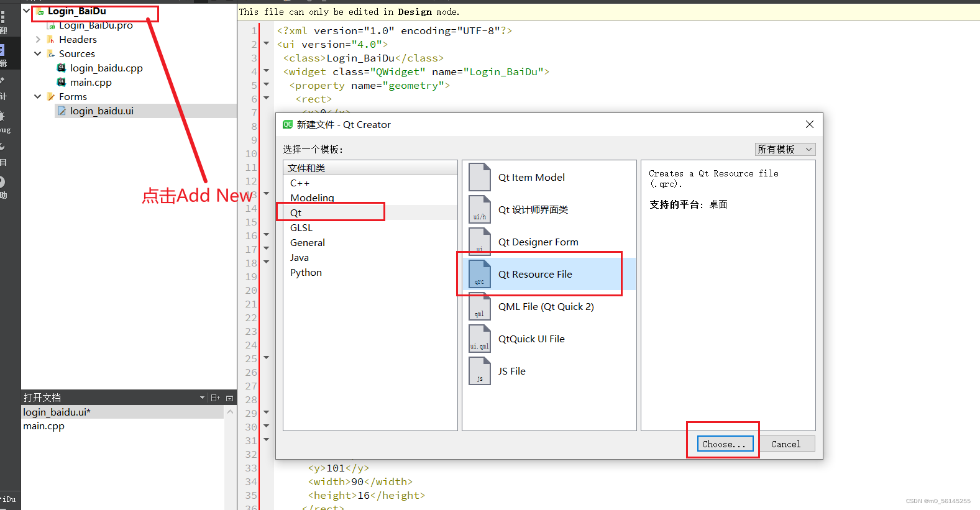Viewport: 980px width, 510px height.
Task: Select the GLSL template category
Action: (x=370, y=228)
